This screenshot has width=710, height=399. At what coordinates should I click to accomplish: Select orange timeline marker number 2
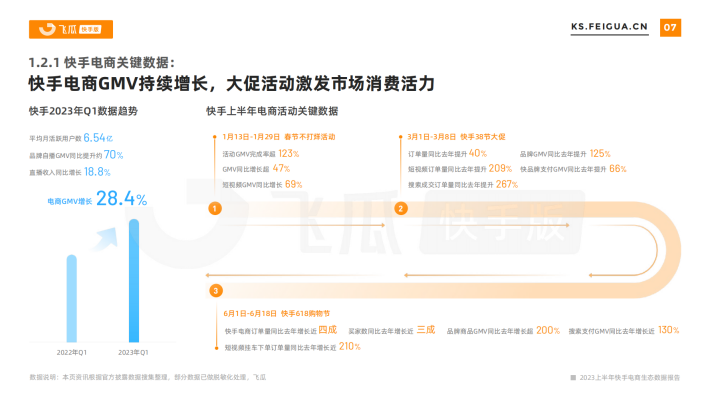click(x=401, y=208)
